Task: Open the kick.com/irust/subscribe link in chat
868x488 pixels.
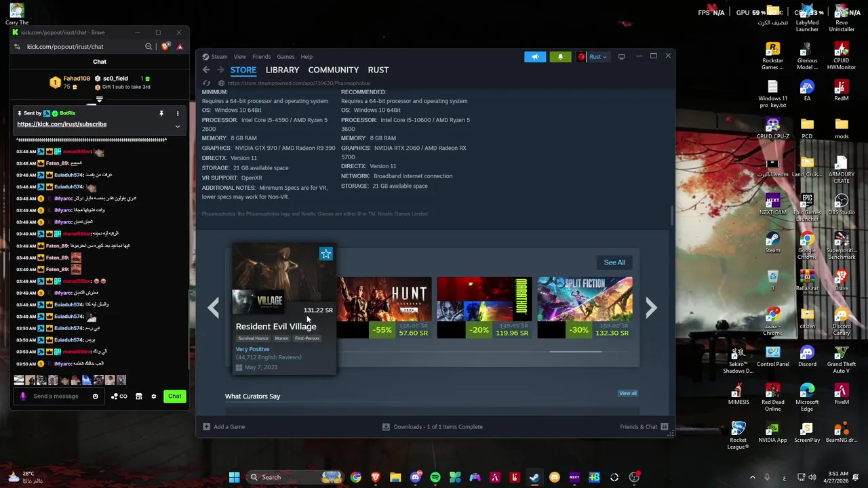Action: [62, 124]
